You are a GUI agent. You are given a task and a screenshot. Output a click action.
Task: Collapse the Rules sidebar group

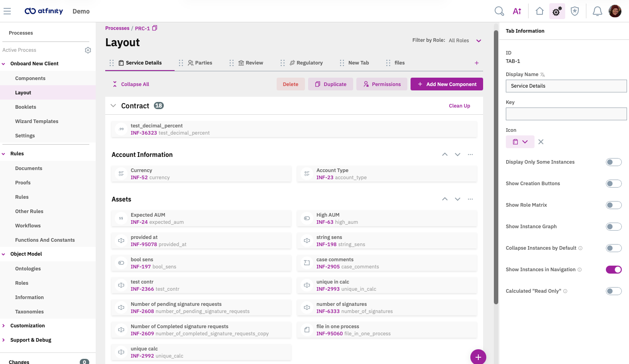click(x=4, y=154)
